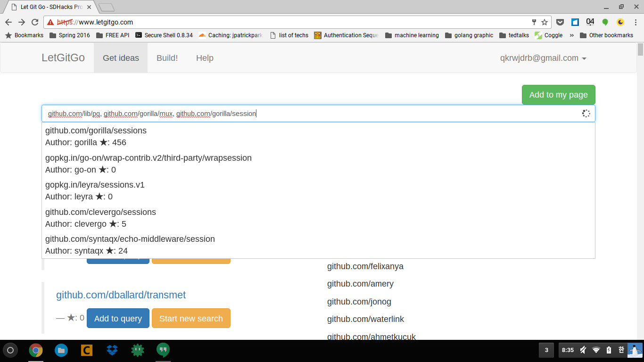Click the saved password key icon
644x362 pixels.
pyautogui.click(x=534, y=22)
